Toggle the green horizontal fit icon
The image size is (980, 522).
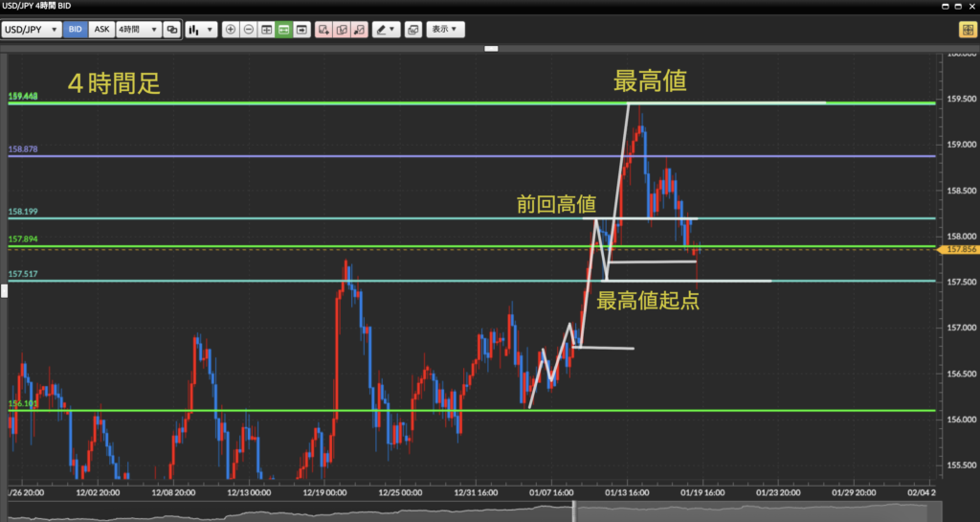tap(284, 30)
